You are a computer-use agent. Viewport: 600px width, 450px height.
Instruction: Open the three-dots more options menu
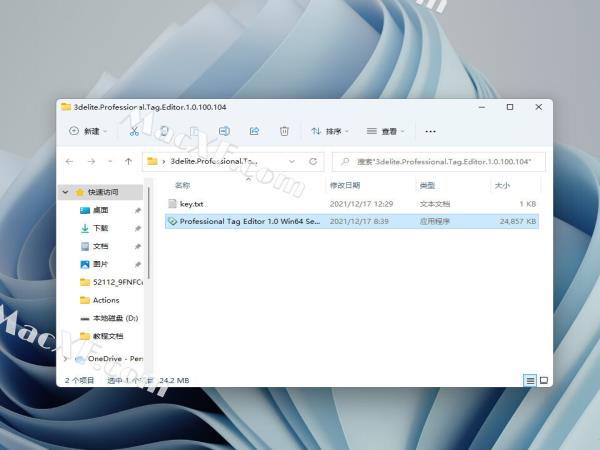coord(430,131)
